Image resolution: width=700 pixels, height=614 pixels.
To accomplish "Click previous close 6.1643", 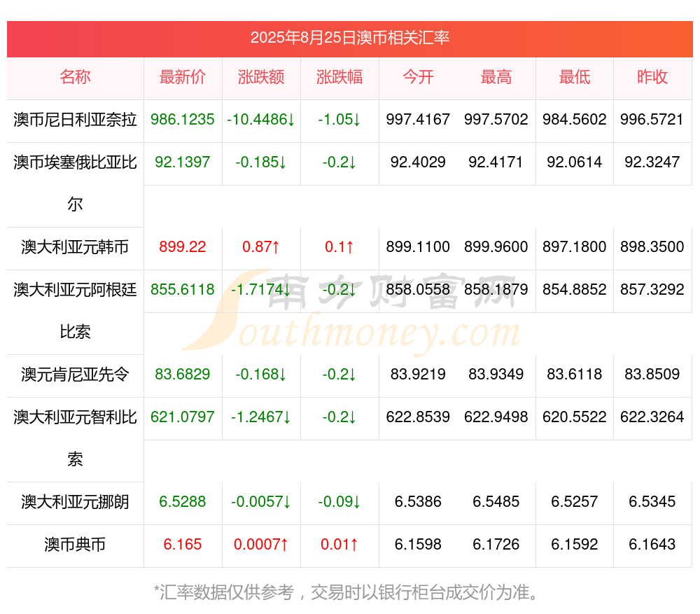I will [x=652, y=545].
